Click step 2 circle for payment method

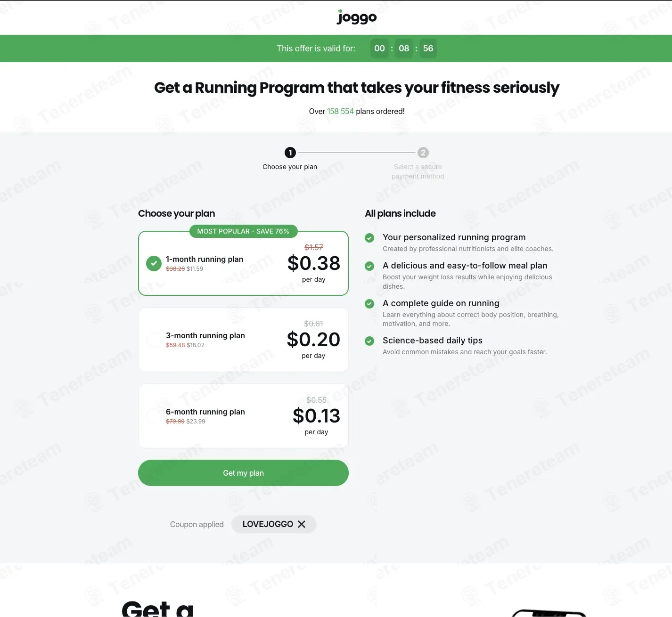423,153
